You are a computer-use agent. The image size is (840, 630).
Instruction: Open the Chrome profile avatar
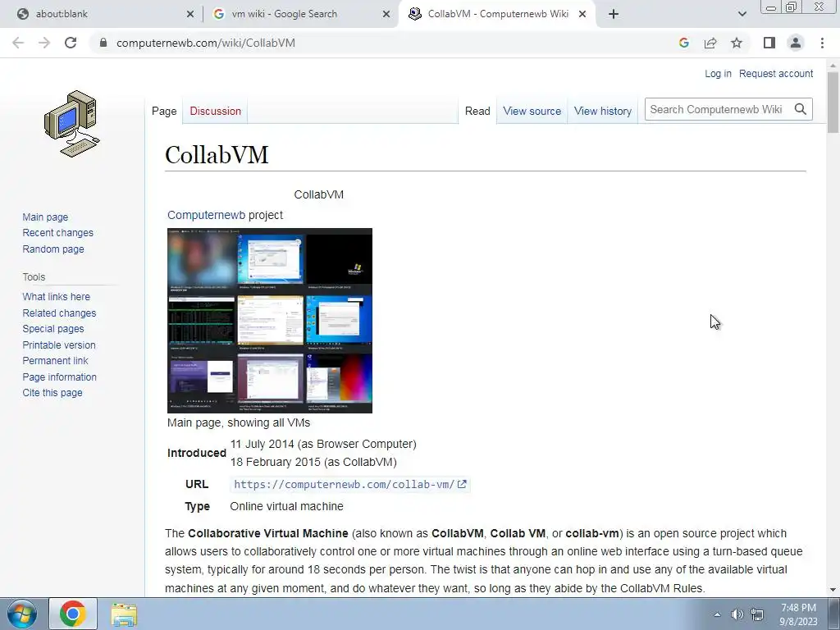pos(796,43)
